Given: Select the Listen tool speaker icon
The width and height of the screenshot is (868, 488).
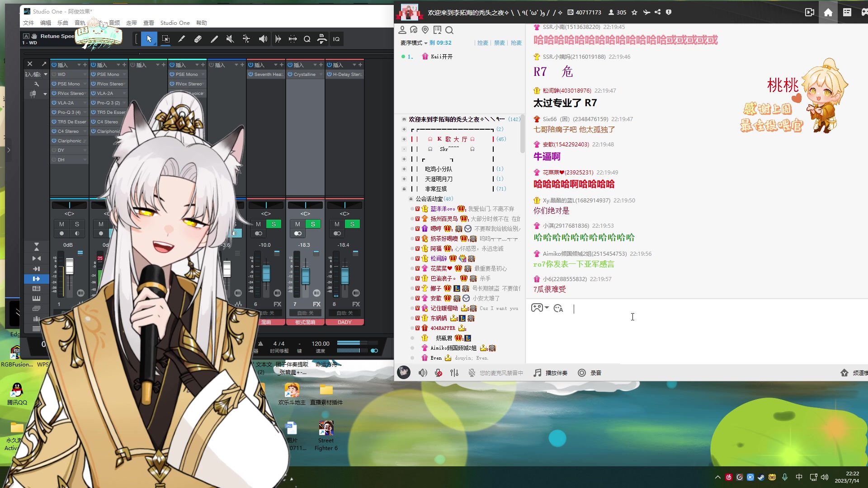Looking at the screenshot, I should pyautogui.click(x=263, y=39).
